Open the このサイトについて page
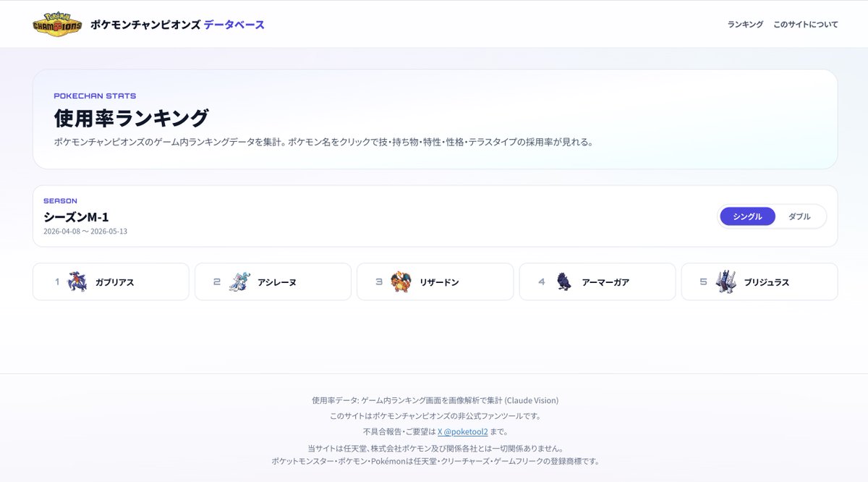This screenshot has height=482, width=868. click(805, 24)
